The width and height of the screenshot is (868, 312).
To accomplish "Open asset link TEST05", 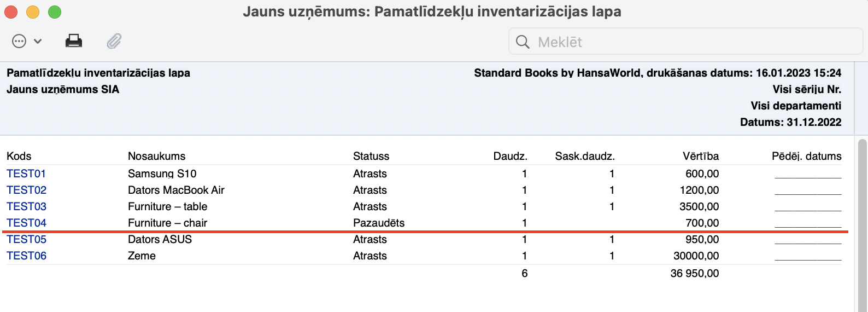I will pos(26,239).
